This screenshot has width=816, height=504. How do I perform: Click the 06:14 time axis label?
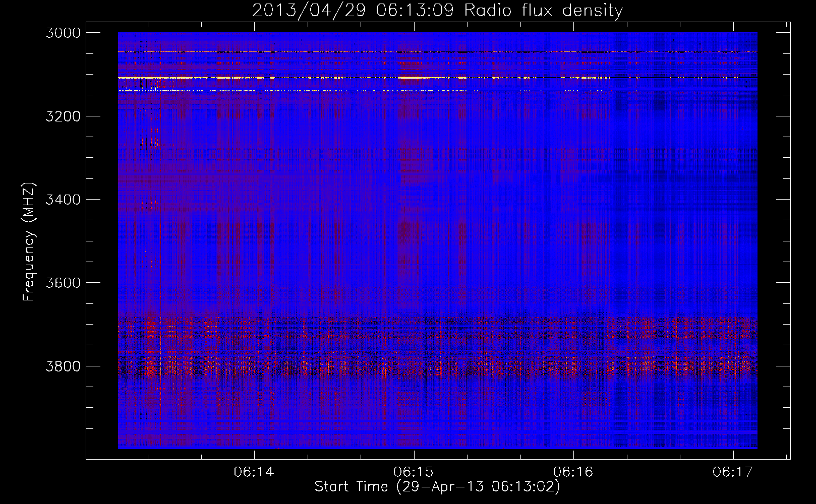(x=254, y=472)
